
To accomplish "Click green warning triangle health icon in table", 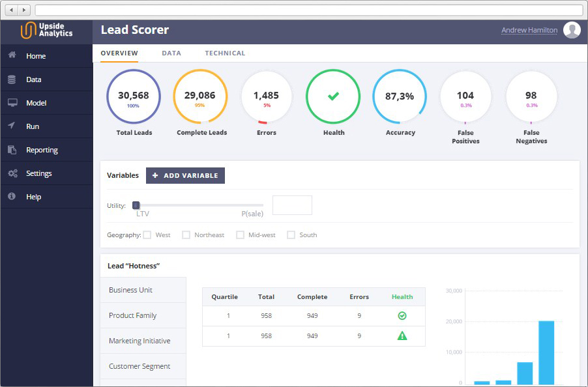I will pos(402,336).
